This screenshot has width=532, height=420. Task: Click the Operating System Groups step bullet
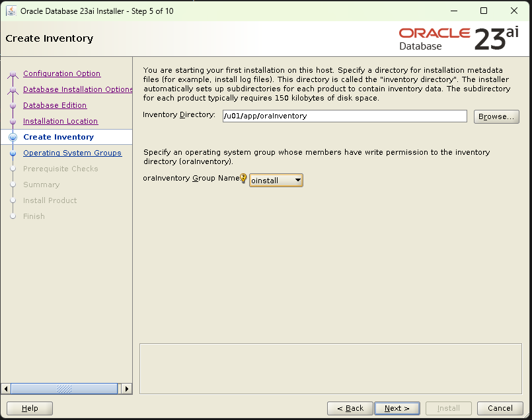tap(15, 153)
